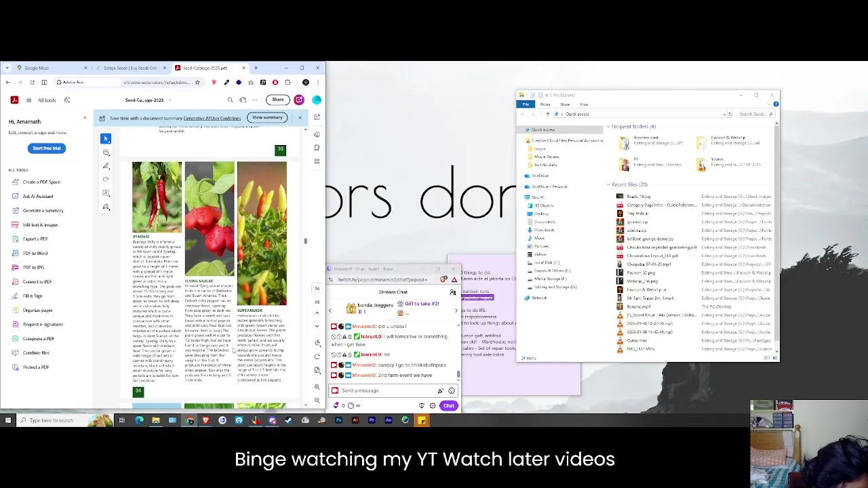The image size is (868, 488).
Task: Rotate the PDF page using rotate icon
Action: pyautogui.click(x=317, y=357)
